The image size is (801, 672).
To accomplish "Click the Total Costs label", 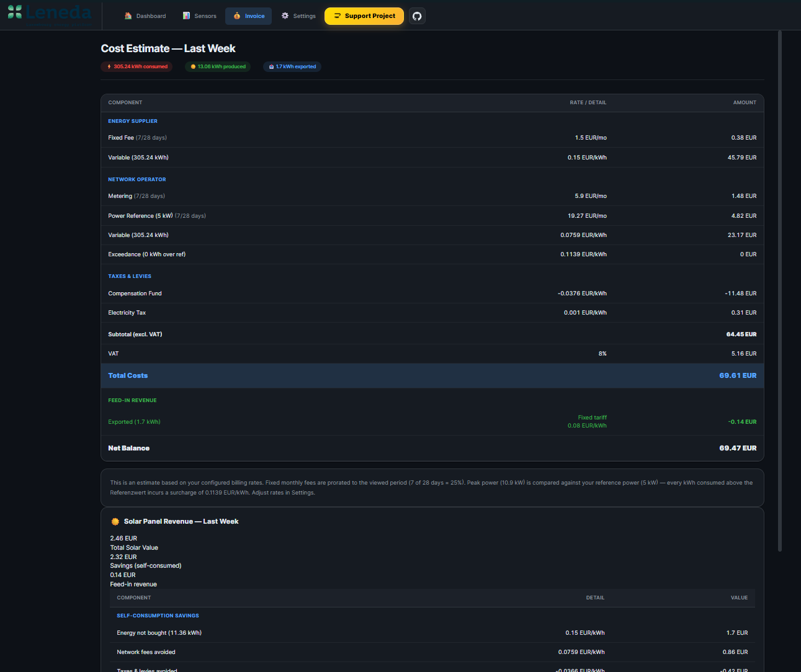I will click(128, 375).
